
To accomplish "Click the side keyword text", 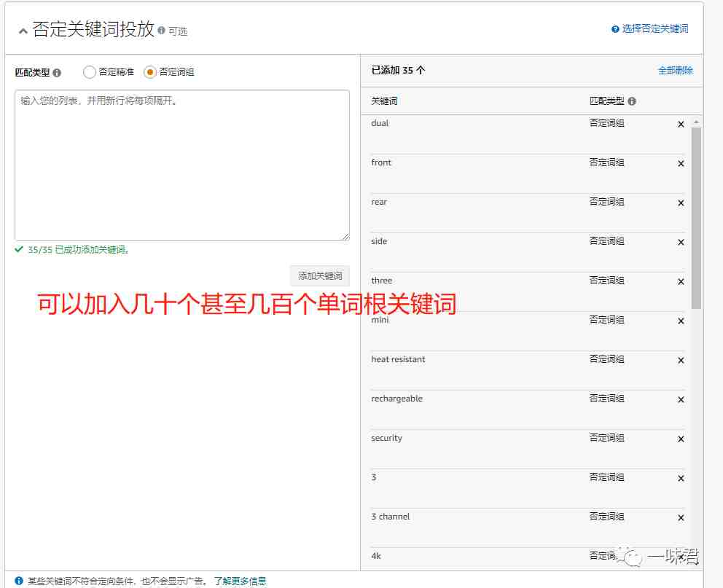I will (378, 241).
